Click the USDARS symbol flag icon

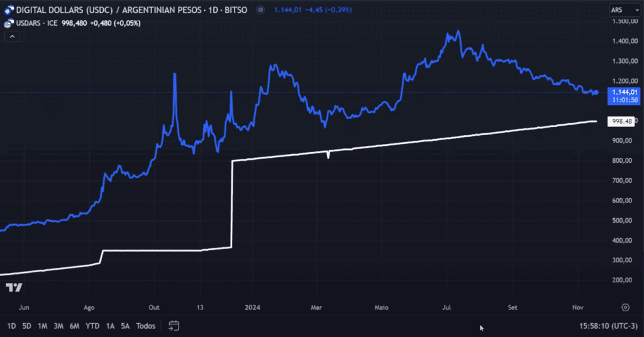(9, 23)
